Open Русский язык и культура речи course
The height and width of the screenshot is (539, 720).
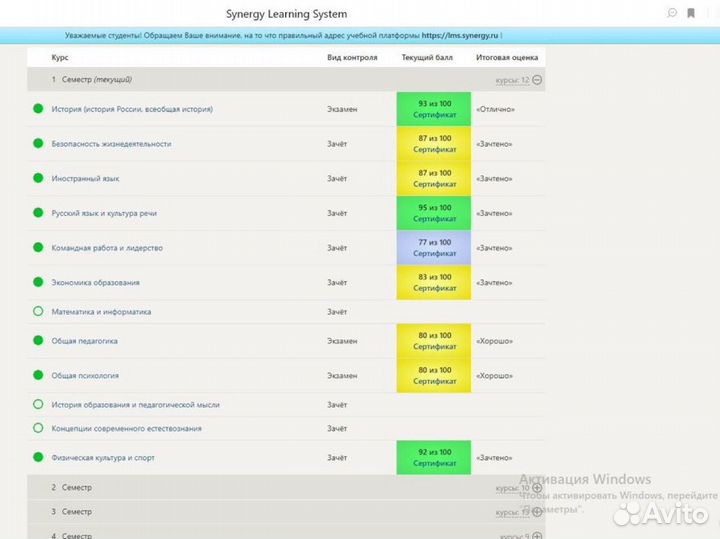pos(104,213)
